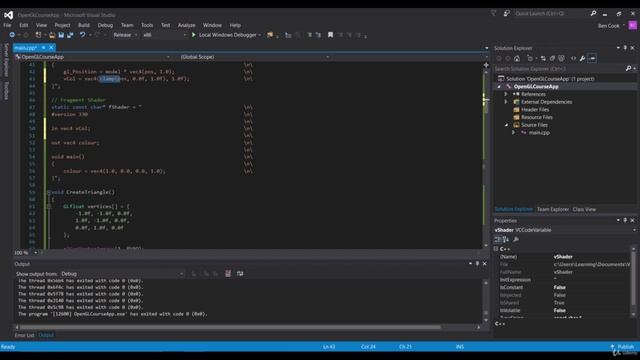Click the Alphabetical sort icon in Properties

[506, 240]
